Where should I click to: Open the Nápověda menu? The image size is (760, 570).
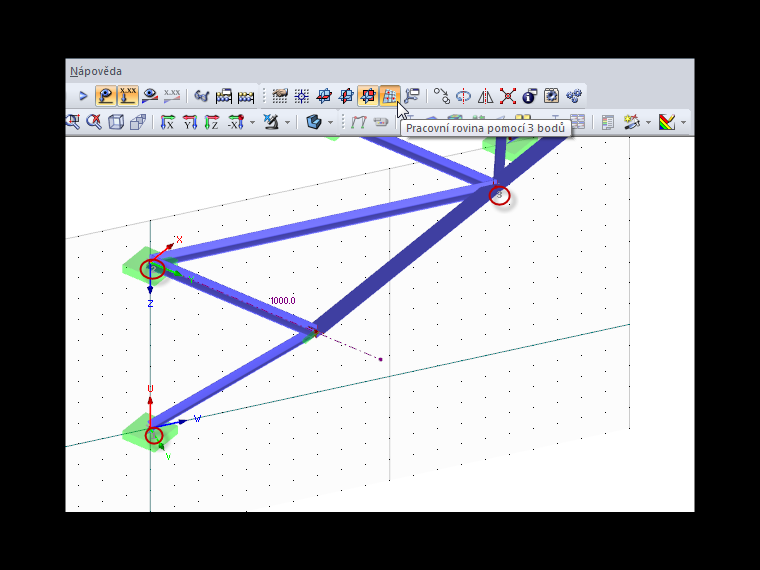tap(95, 71)
